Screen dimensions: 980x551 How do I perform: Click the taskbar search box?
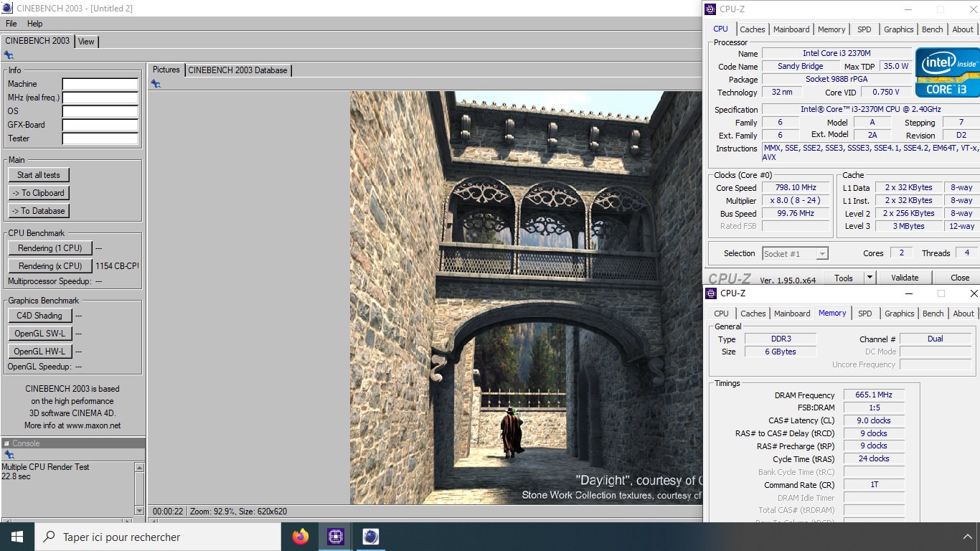point(158,537)
